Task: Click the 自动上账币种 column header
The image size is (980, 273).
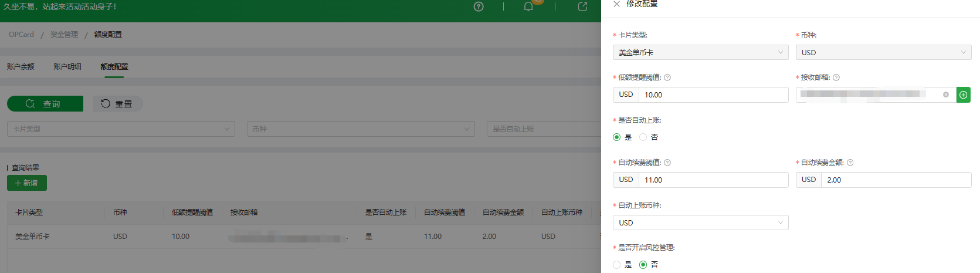Action: [562, 213]
